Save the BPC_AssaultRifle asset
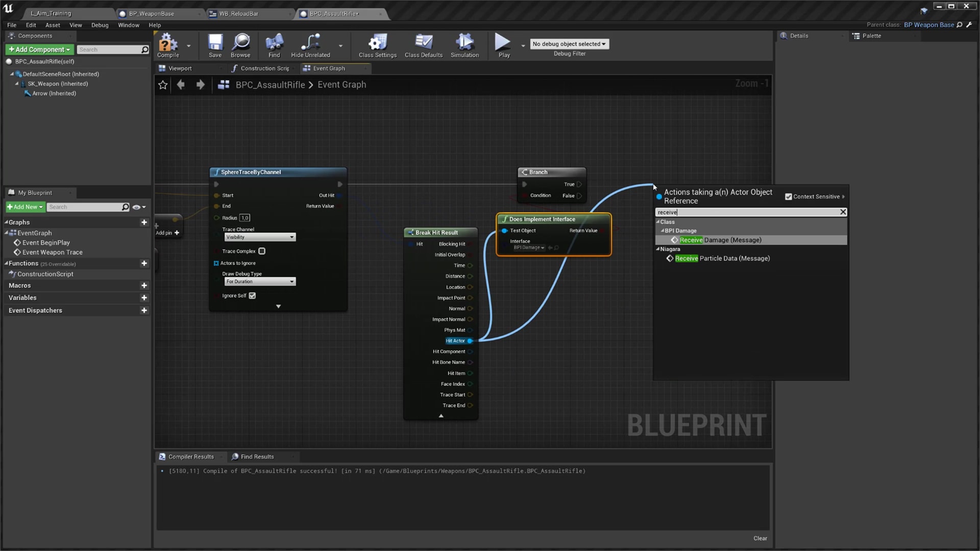Image resolution: width=980 pixels, height=551 pixels. point(215,45)
